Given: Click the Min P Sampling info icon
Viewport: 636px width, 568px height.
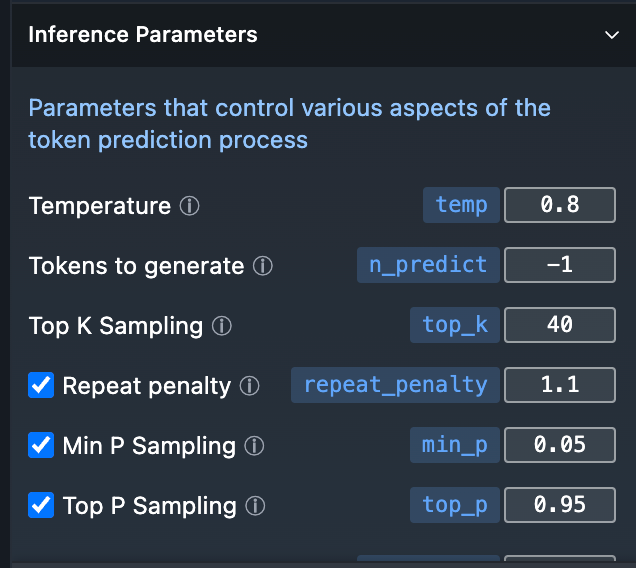Looking at the screenshot, I should click(x=255, y=446).
